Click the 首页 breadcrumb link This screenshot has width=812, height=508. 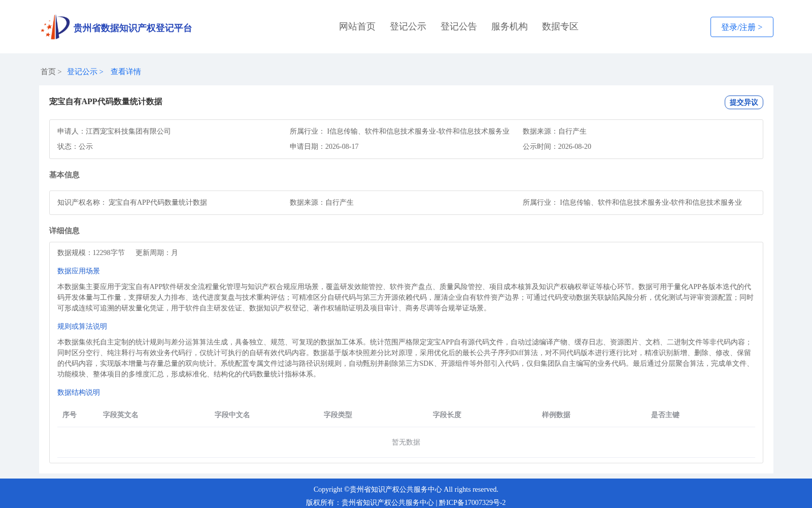coord(48,72)
